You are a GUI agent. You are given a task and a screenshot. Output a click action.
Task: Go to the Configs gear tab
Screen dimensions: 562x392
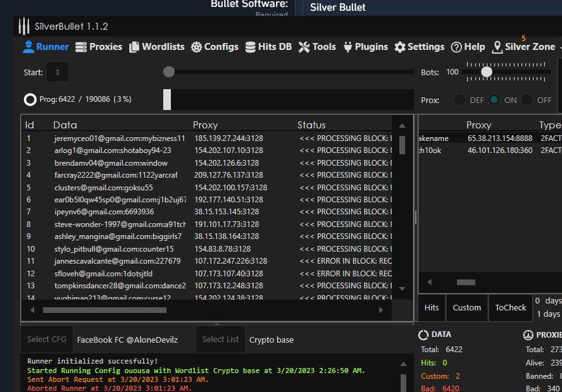[x=215, y=47]
